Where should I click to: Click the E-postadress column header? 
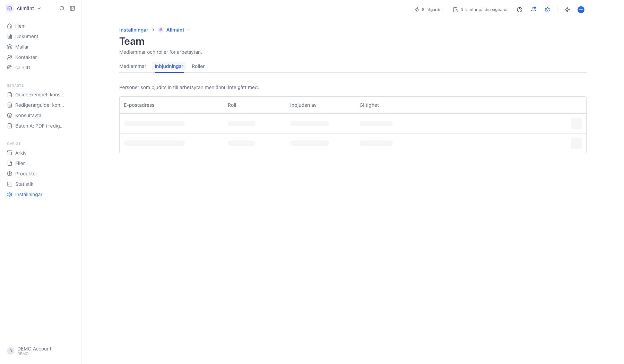click(139, 105)
